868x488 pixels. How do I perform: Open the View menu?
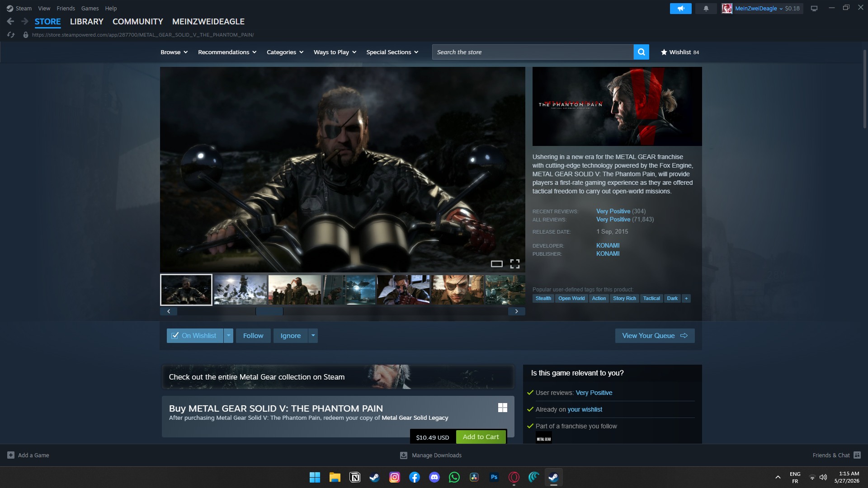point(44,8)
